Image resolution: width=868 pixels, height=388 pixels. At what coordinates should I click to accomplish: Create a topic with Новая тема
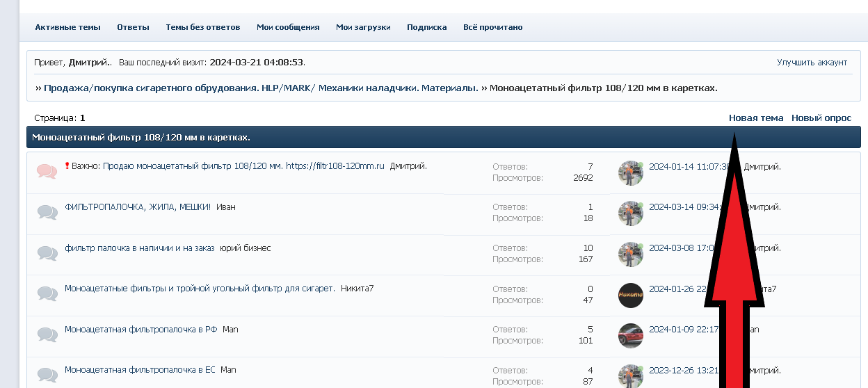point(755,118)
